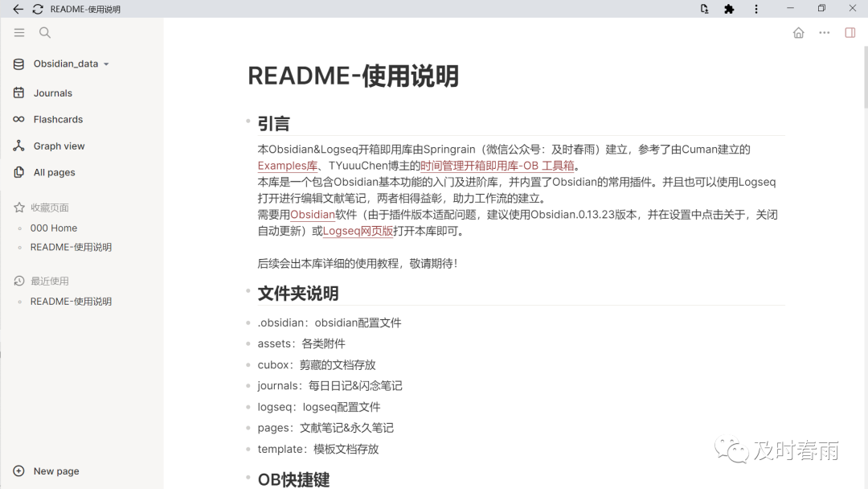Click the database icon beside Obsidian_data
868x489 pixels.
[18, 64]
